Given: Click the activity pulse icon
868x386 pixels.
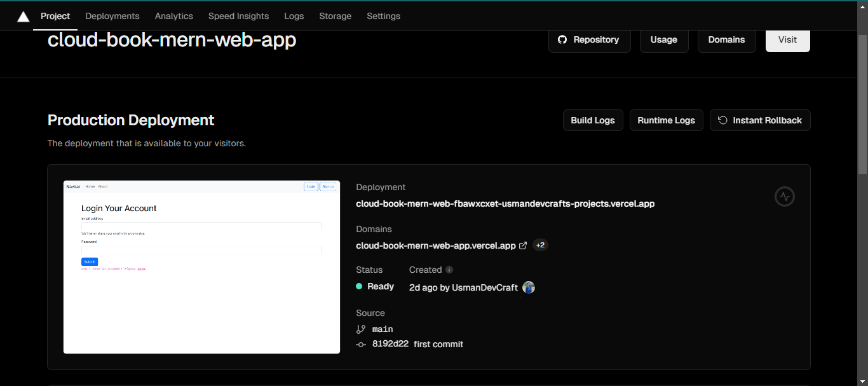Looking at the screenshot, I should coord(785,196).
